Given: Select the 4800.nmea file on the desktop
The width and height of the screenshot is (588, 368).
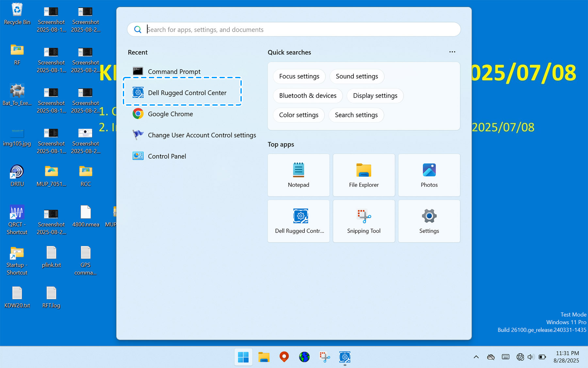Looking at the screenshot, I should coord(86,217).
